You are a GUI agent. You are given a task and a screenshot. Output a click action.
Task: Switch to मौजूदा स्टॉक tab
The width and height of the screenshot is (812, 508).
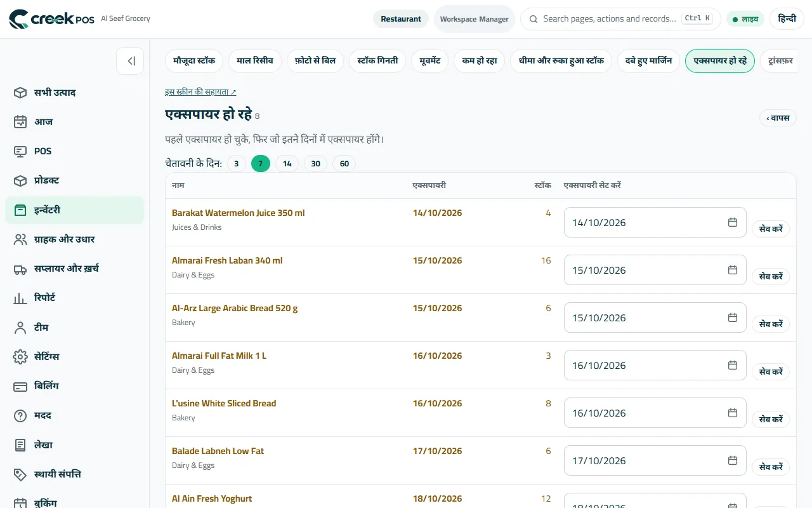194,61
